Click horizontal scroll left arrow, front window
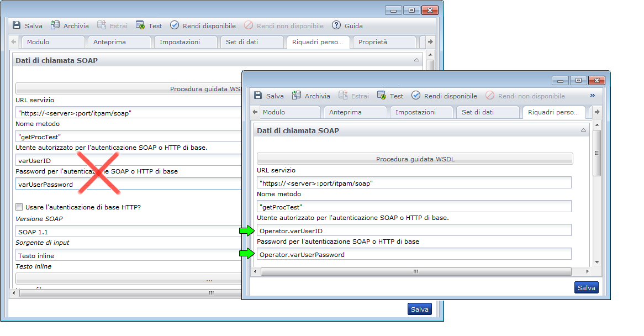 click(x=255, y=271)
